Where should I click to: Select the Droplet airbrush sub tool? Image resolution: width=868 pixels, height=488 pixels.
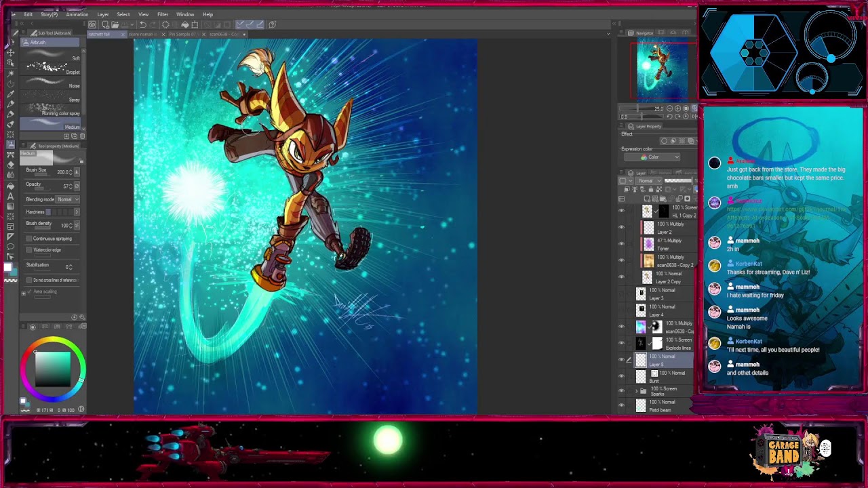(51, 68)
